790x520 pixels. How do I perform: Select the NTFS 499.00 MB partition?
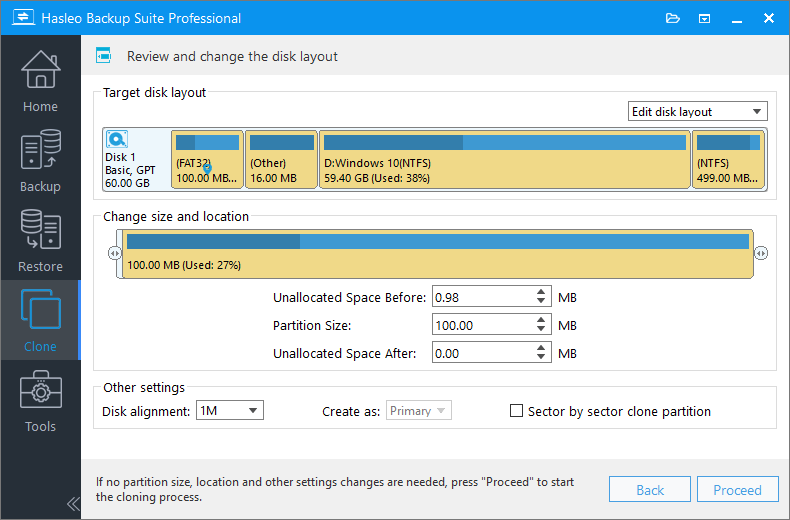[729, 159]
